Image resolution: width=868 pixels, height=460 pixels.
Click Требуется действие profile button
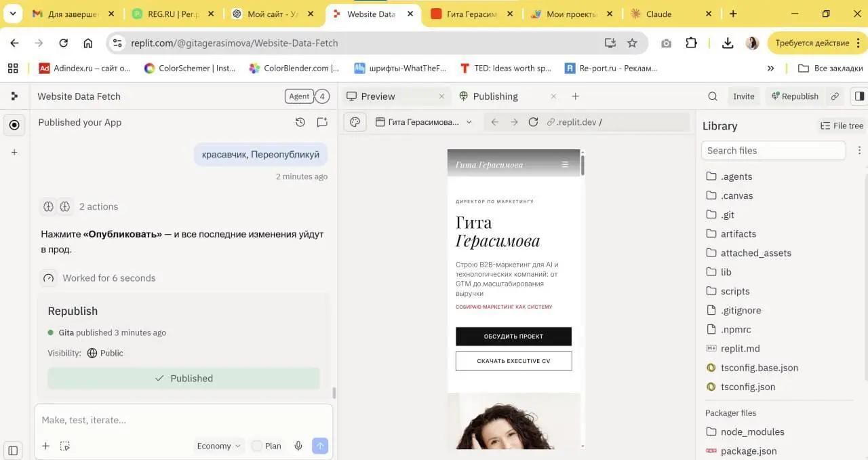pyautogui.click(x=816, y=43)
